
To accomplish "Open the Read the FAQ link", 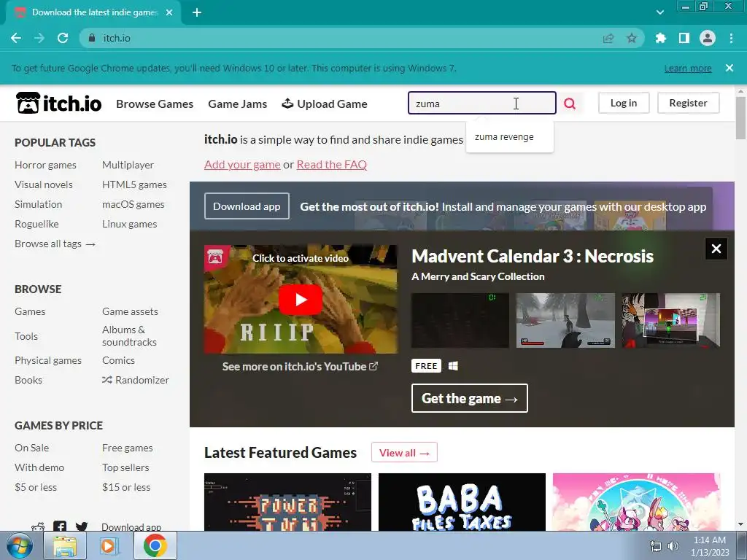I will 332,164.
